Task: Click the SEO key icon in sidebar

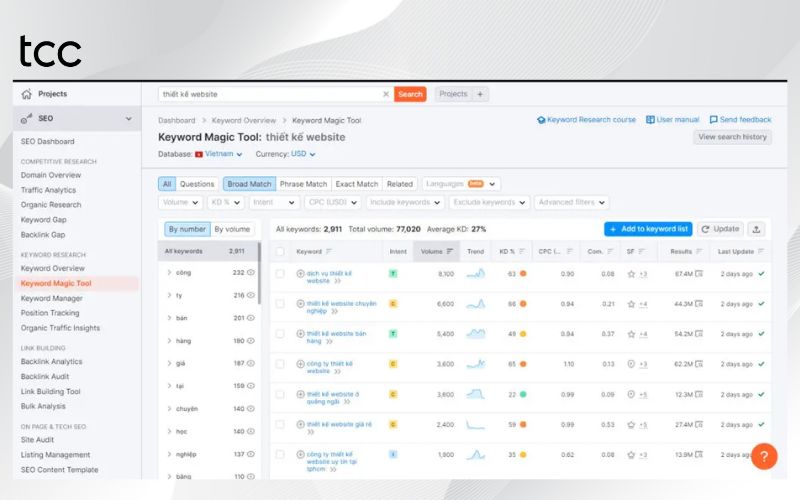Action: click(x=27, y=118)
